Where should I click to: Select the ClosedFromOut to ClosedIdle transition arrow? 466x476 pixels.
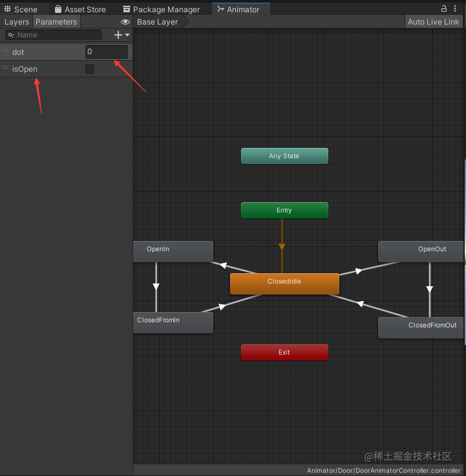click(x=360, y=304)
